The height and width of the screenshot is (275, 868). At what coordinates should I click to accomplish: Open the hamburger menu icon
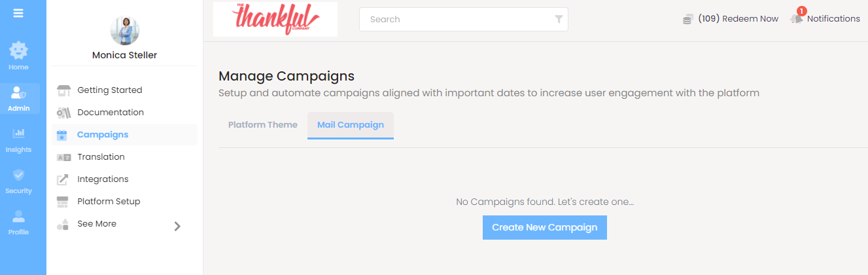coord(18,13)
